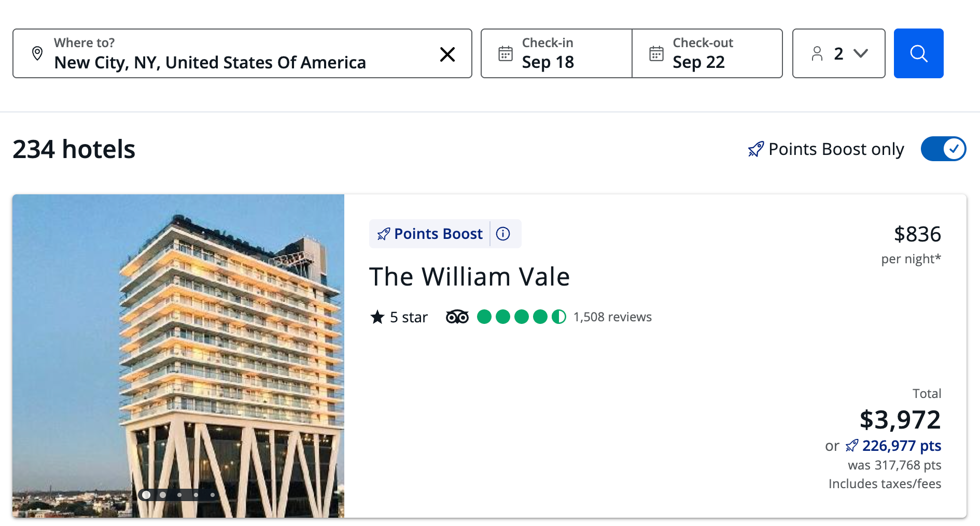Clear the destination with the X icon
The width and height of the screenshot is (980, 526).
tap(447, 54)
